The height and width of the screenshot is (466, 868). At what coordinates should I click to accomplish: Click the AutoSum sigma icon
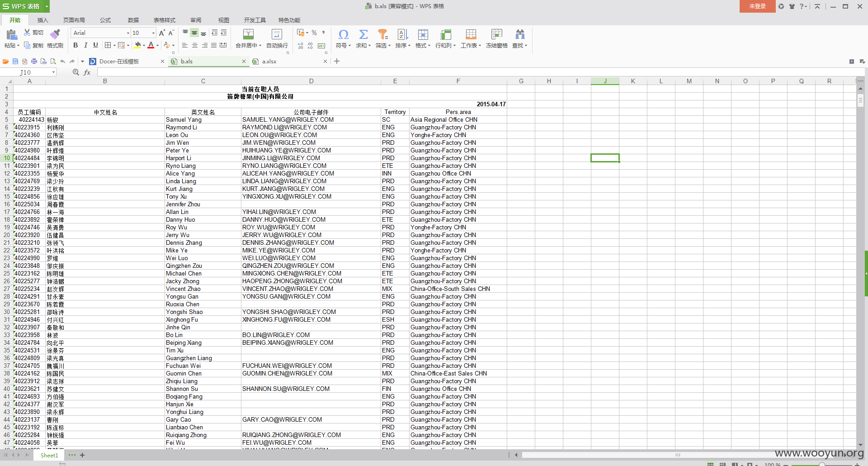363,34
